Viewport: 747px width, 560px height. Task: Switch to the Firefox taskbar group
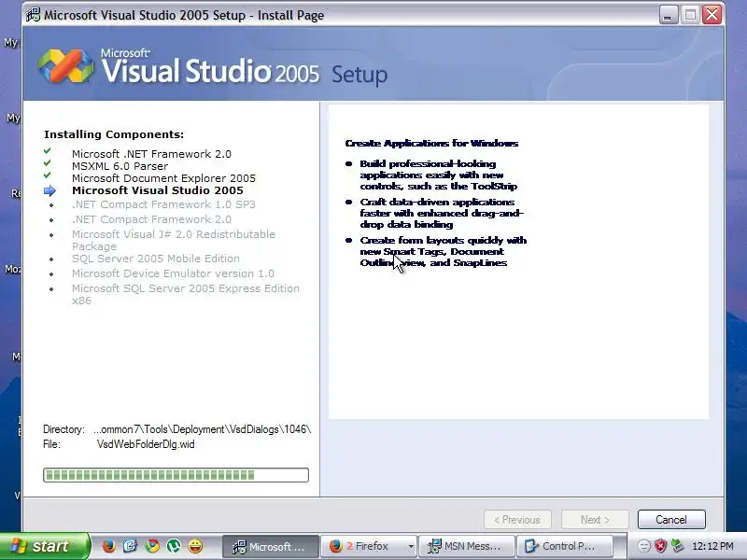click(x=364, y=546)
